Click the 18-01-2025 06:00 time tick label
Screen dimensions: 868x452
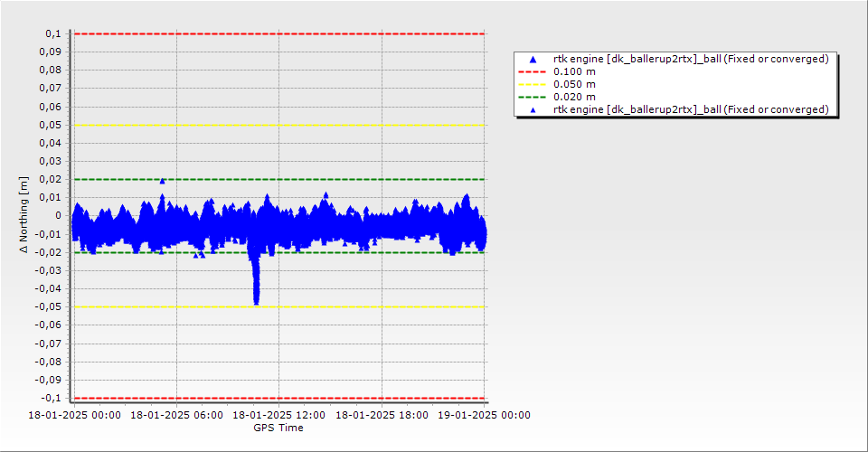pyautogui.click(x=176, y=416)
